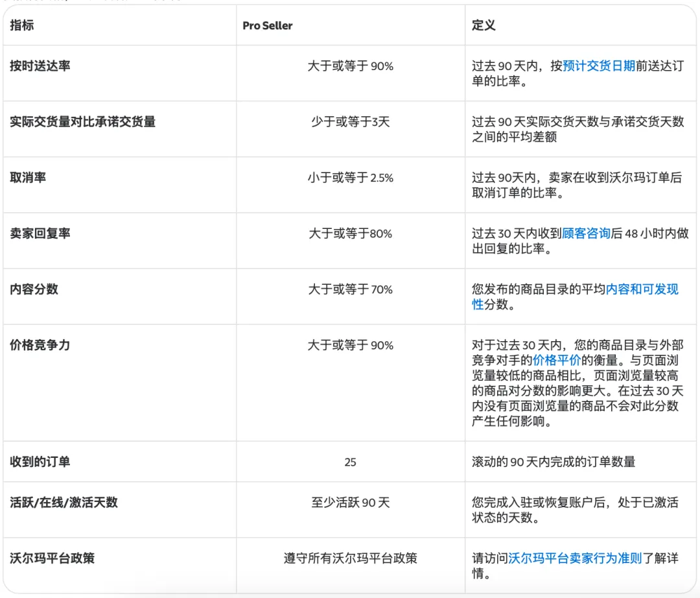Select the 定义 column header
Screen dimensions: 700x598
pos(484,25)
